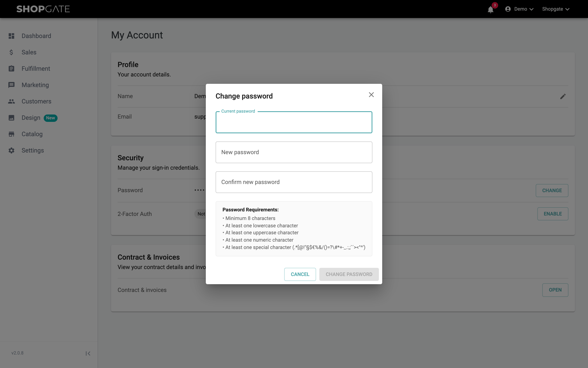Open Fulfillment menu item

36,69
